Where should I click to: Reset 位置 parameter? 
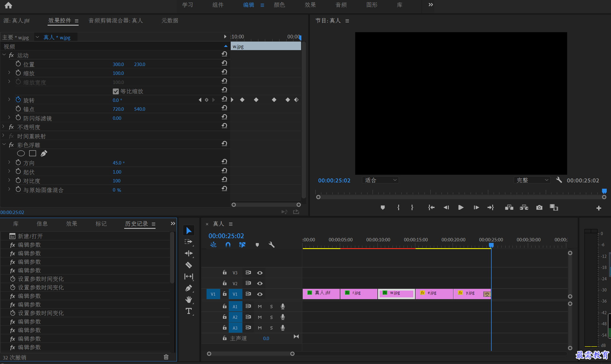[224, 63]
